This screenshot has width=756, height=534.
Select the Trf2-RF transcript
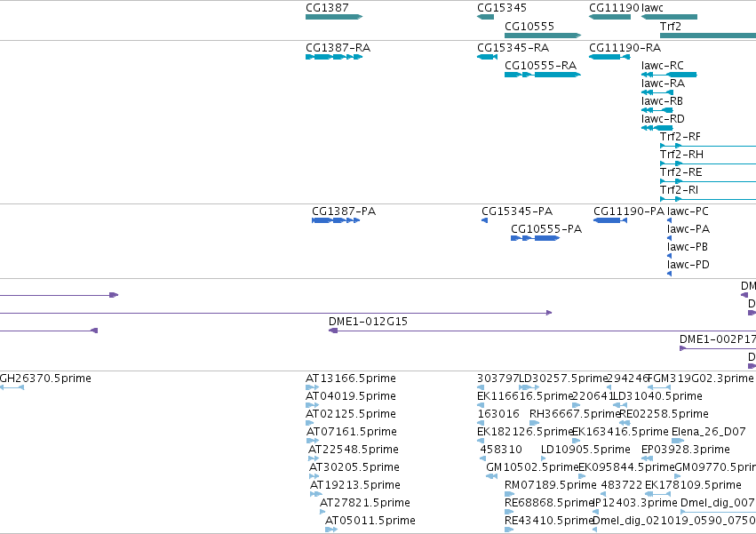[x=708, y=146]
